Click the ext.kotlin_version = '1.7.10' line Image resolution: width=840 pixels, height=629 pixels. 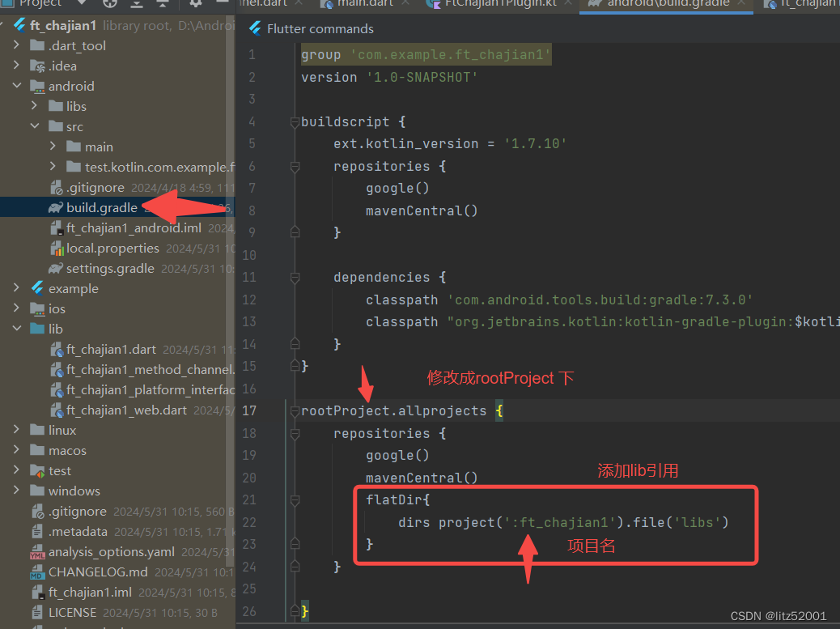click(450, 143)
